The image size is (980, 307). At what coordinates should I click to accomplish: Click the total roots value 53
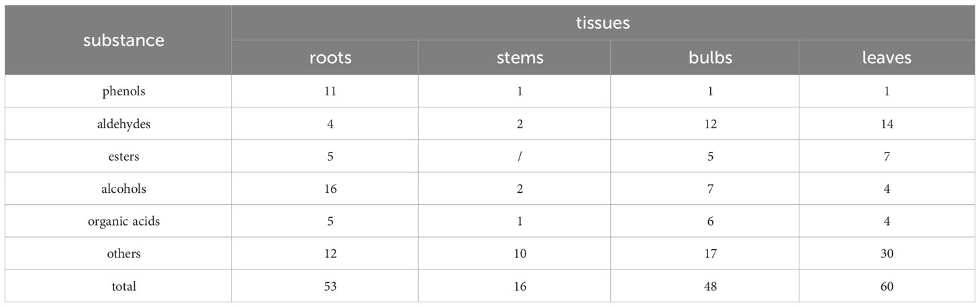[x=330, y=286]
